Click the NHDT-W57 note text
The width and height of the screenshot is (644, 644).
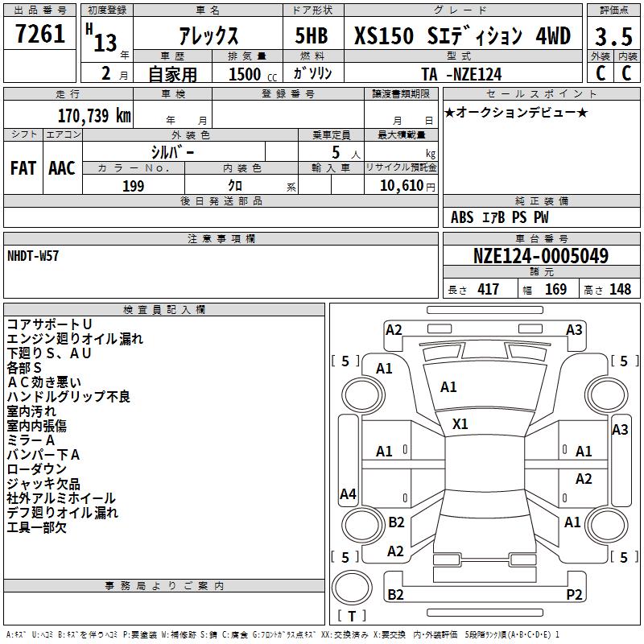pyautogui.click(x=33, y=256)
